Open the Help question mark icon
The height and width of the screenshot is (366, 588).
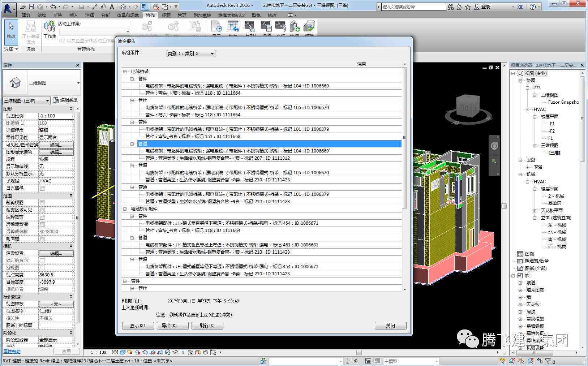point(533,7)
